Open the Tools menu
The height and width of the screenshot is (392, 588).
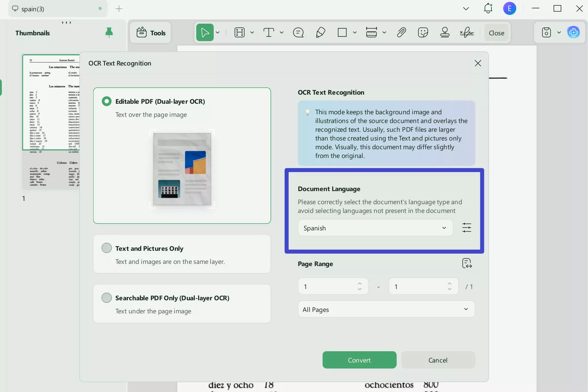150,32
